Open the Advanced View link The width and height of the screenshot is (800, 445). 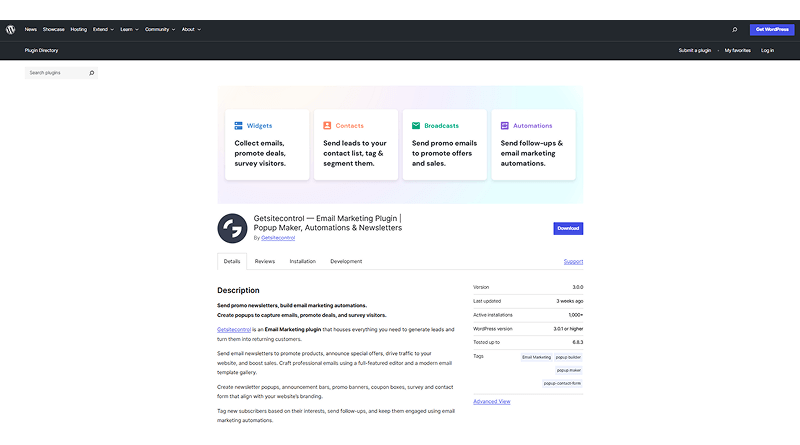point(491,402)
